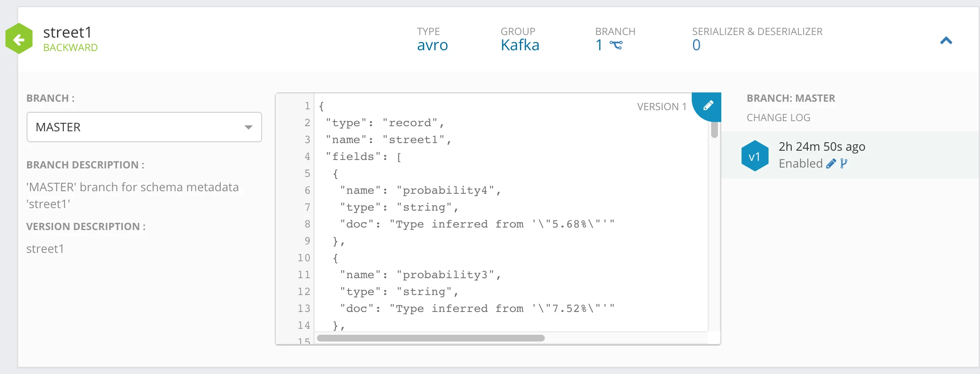Collapse the street1 schema panel chevron
This screenshot has width=980, height=374.
click(946, 41)
